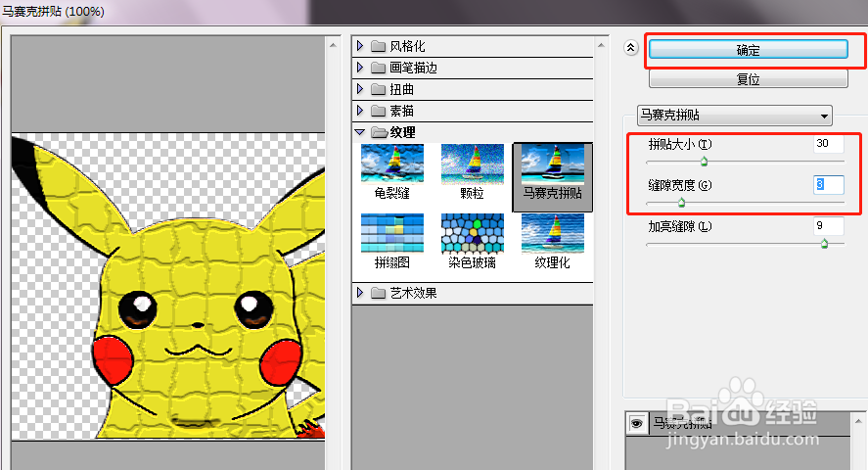This screenshot has height=470, width=868.
Task: Click the 拼贴大小 value field
Action: [829, 144]
